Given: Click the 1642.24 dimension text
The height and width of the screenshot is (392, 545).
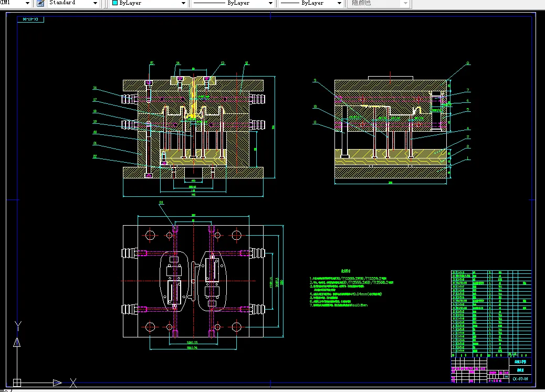Looking at the screenshot, I should pyautogui.click(x=192, y=347).
